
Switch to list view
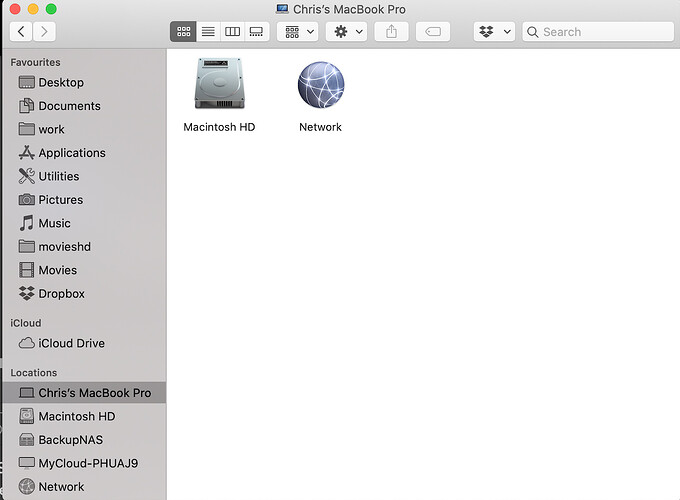tap(208, 32)
